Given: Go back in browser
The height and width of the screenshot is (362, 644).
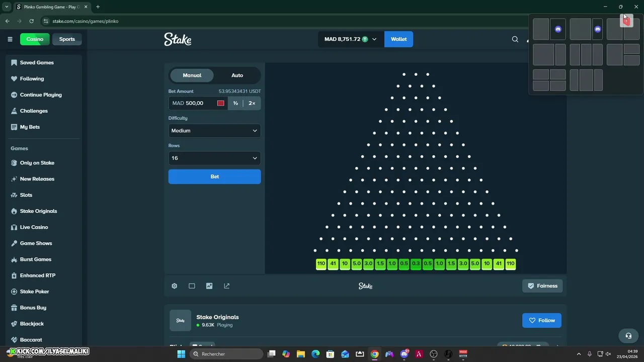Looking at the screenshot, I should click(7, 21).
